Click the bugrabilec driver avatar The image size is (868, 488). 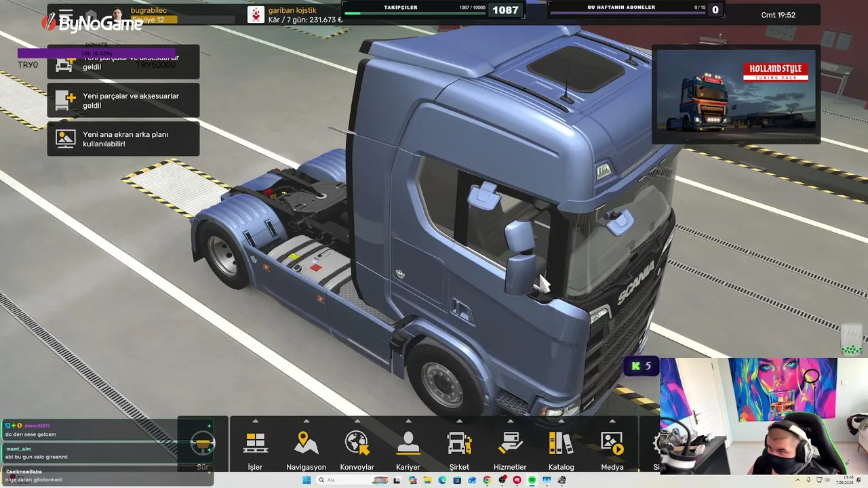[117, 14]
